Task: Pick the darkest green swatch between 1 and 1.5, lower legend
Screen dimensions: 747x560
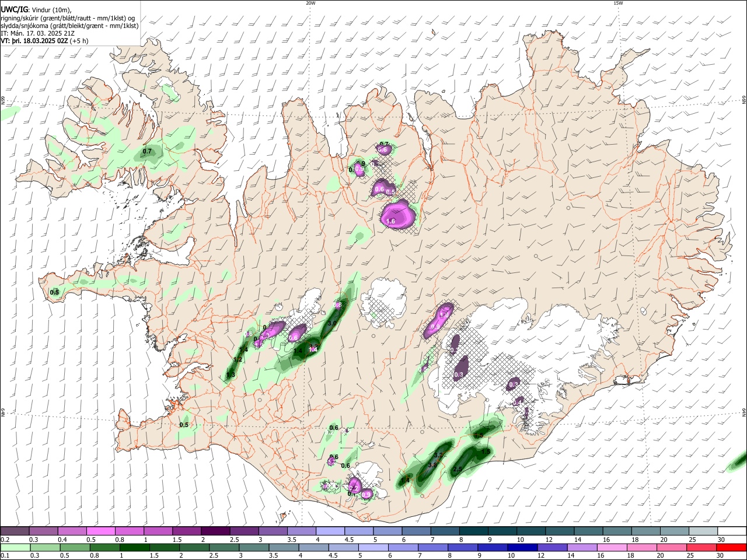Action: (x=134, y=547)
